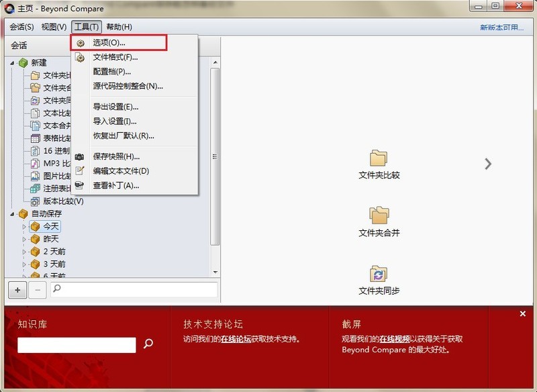This screenshot has height=392, width=537.
Task: Click the camera icon beside 保存快照
Action: click(79, 157)
